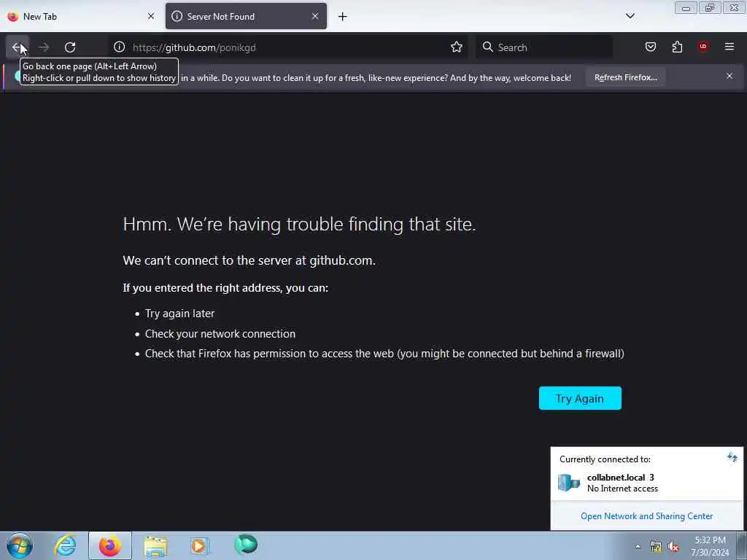Open Network and Sharing Center link
Image resolution: width=747 pixels, height=560 pixels.
tap(646, 516)
